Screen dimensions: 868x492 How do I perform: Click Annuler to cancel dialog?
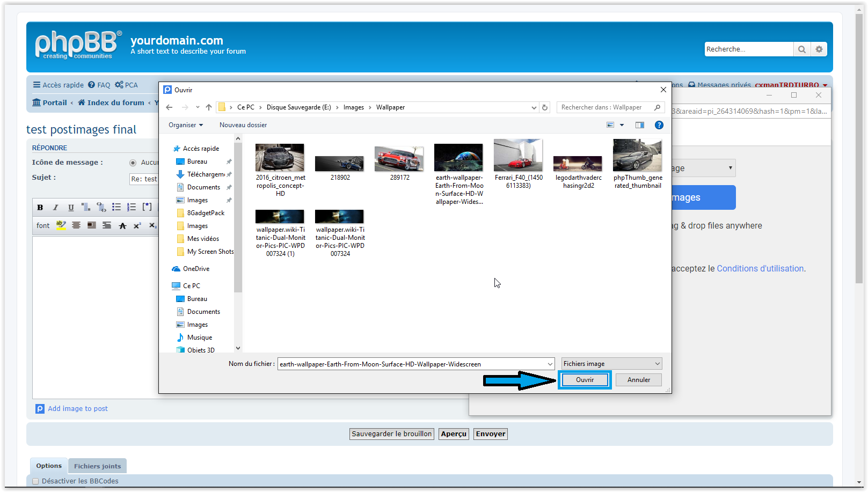(639, 380)
